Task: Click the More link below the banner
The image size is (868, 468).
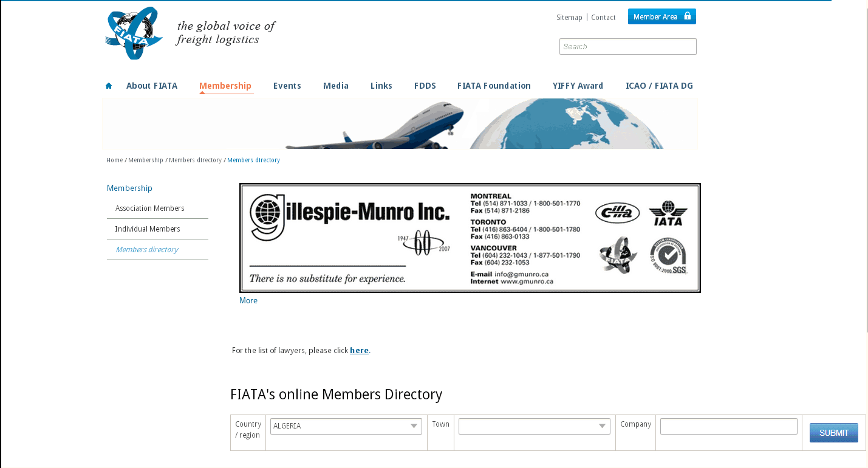Action: coord(248,301)
